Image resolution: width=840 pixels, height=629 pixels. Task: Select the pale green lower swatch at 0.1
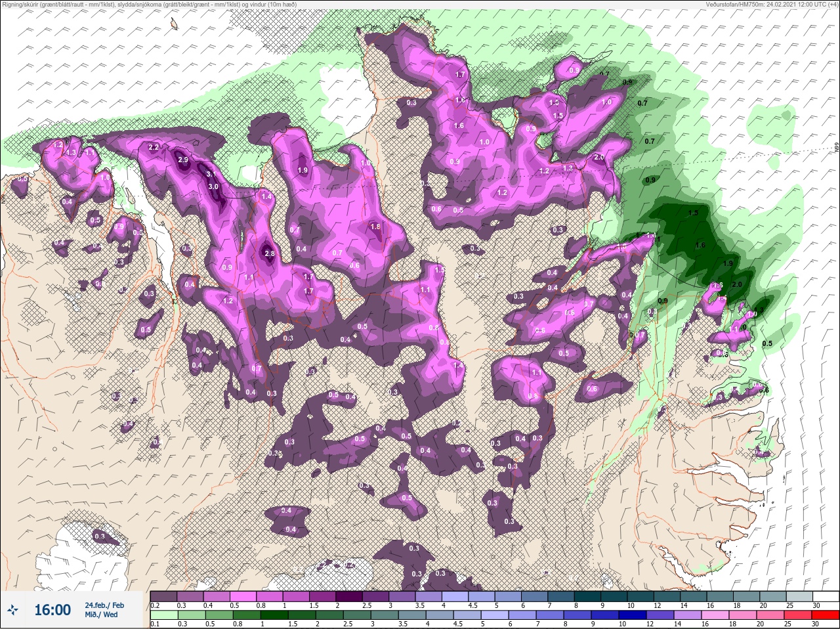click(163, 615)
